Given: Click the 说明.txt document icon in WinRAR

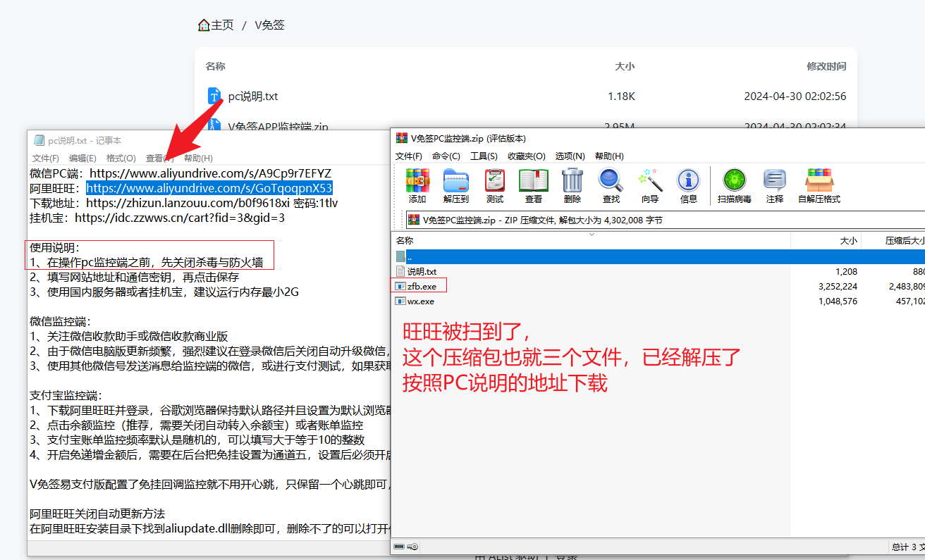Looking at the screenshot, I should click(400, 271).
